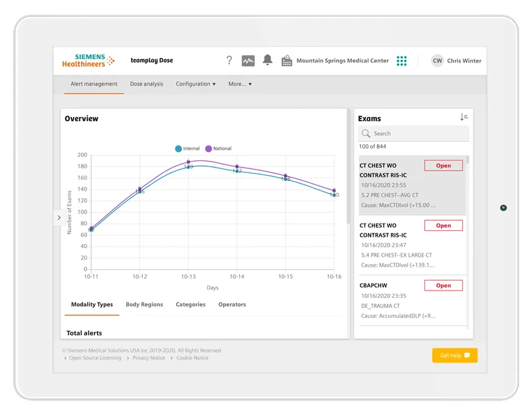Select the Operators tab
Viewport: 532px width, 417px height.
click(232, 305)
